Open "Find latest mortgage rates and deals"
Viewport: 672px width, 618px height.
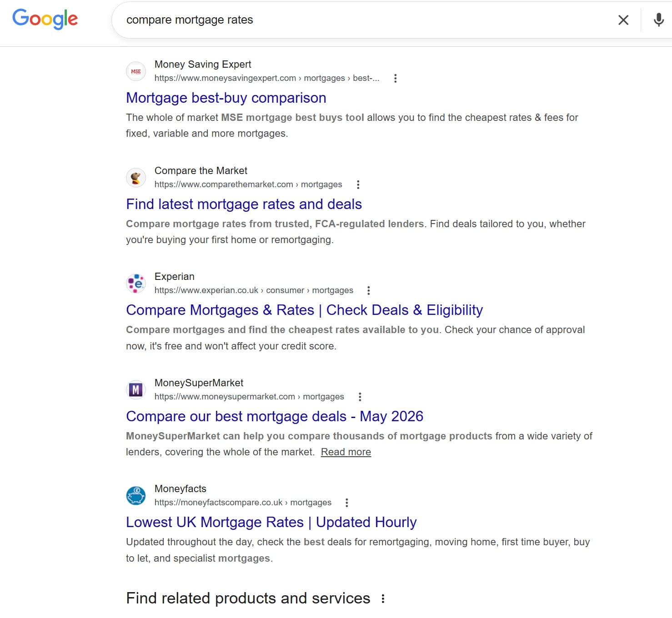[244, 204]
